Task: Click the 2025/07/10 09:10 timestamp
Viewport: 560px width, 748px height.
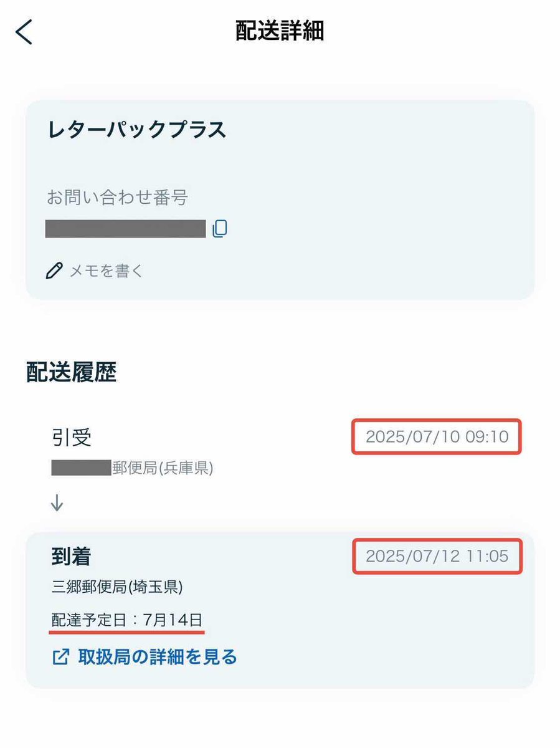Action: pos(437,437)
